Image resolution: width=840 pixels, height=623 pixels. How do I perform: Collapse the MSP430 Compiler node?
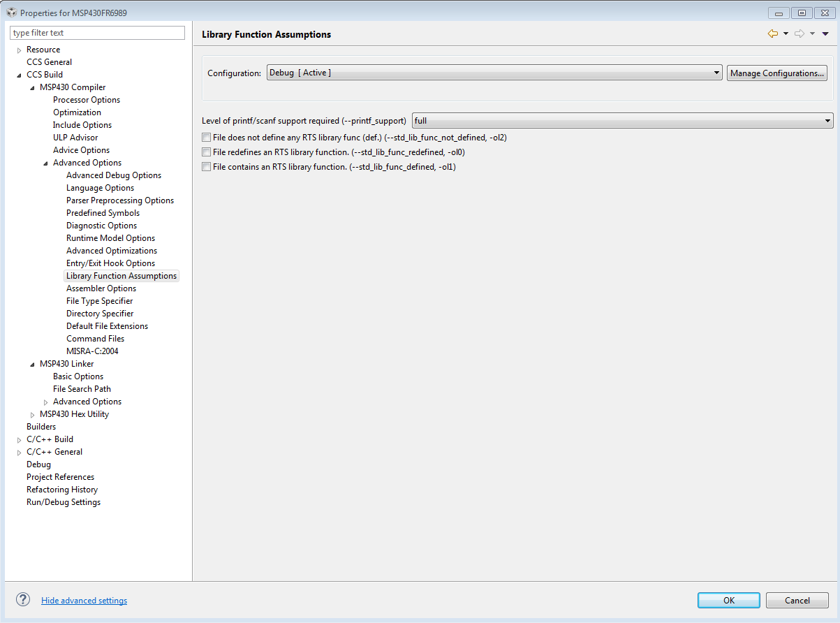[33, 88]
